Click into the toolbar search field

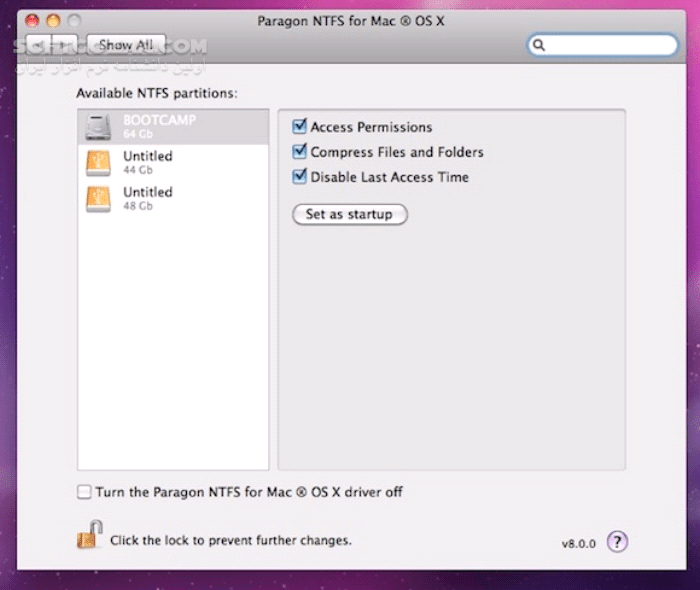pyautogui.click(x=603, y=45)
